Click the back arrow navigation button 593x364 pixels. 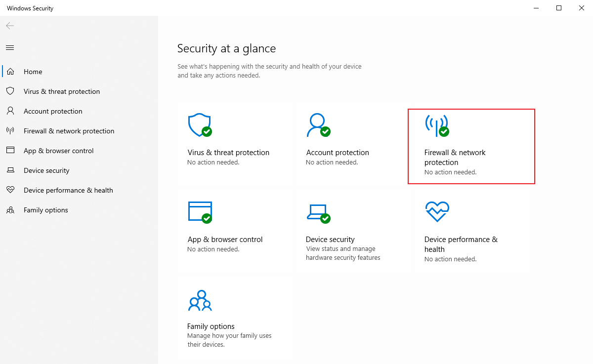tap(9, 26)
